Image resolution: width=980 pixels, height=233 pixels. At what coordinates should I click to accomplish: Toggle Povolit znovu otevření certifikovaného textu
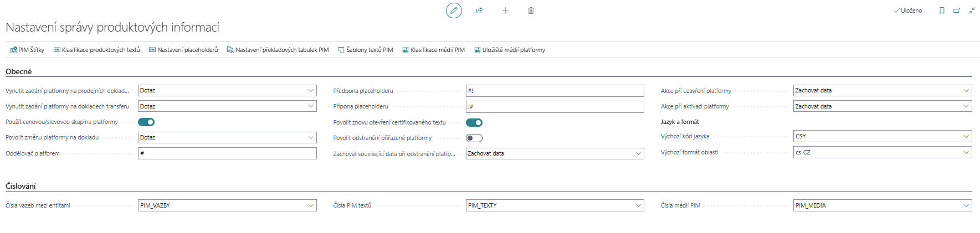(474, 122)
